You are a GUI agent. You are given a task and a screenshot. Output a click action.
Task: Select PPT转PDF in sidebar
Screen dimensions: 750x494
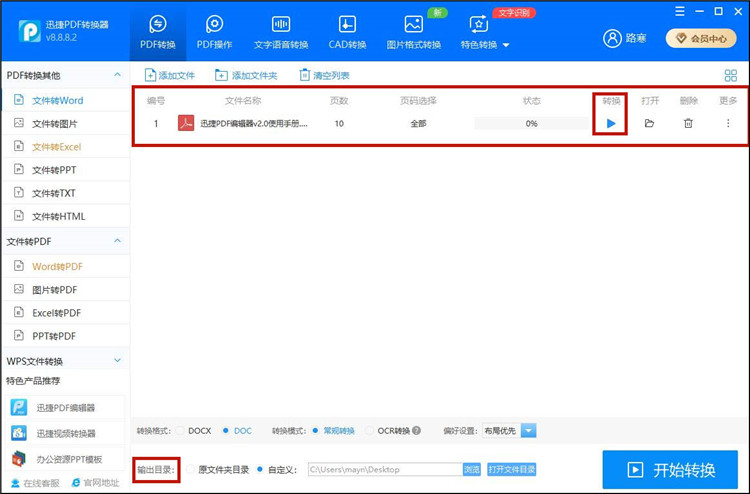pos(66,336)
